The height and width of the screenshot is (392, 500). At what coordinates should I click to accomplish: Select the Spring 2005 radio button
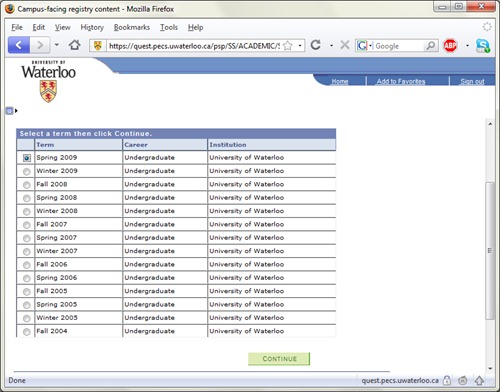tap(27, 305)
